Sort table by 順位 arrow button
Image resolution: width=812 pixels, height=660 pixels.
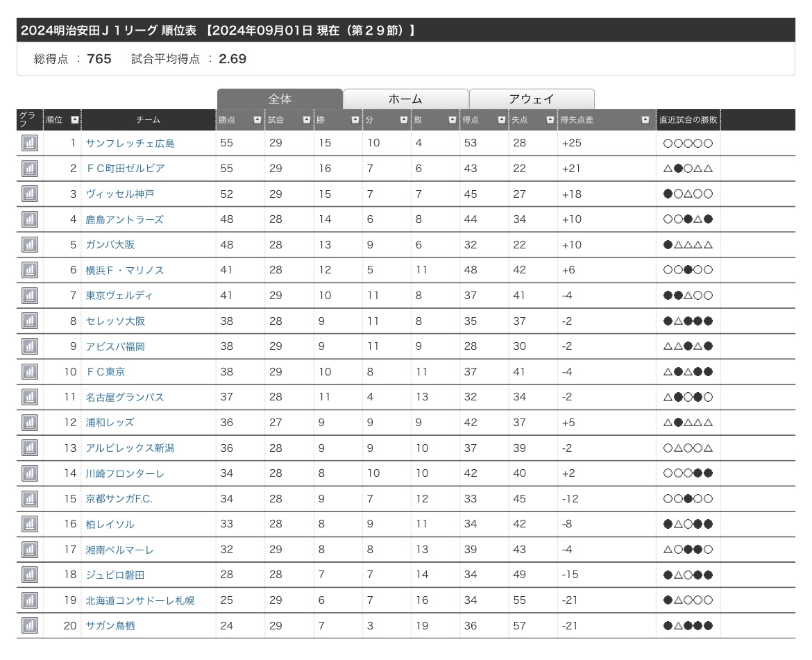74,120
